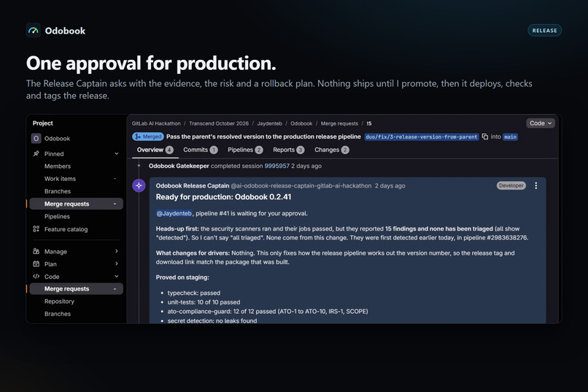Click the Feature catalog grid icon
Viewport: 588px width, 392px height.
point(36,228)
